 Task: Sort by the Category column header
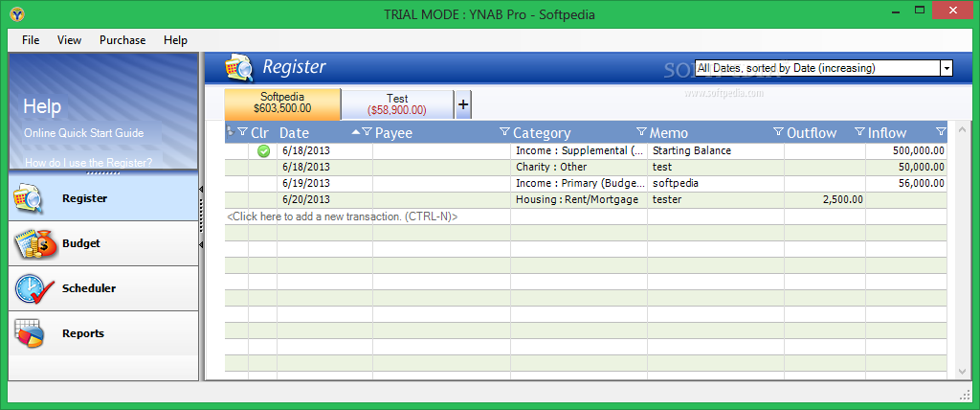coord(542,133)
